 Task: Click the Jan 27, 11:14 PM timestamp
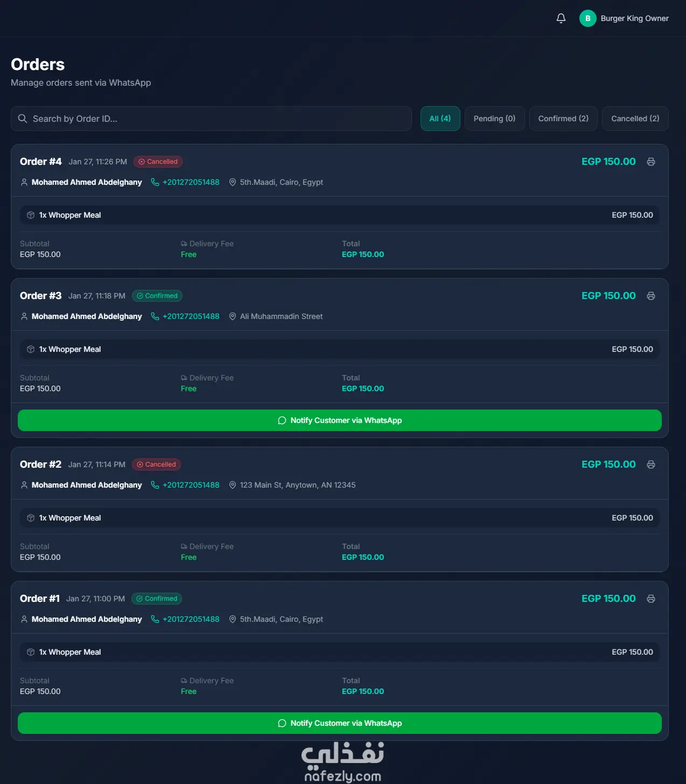pyautogui.click(x=97, y=464)
